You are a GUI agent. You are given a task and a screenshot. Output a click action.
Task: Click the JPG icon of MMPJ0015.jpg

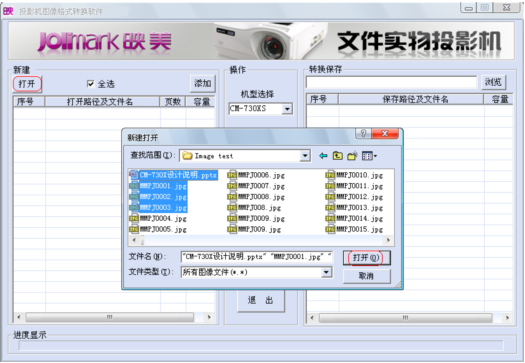tap(330, 229)
